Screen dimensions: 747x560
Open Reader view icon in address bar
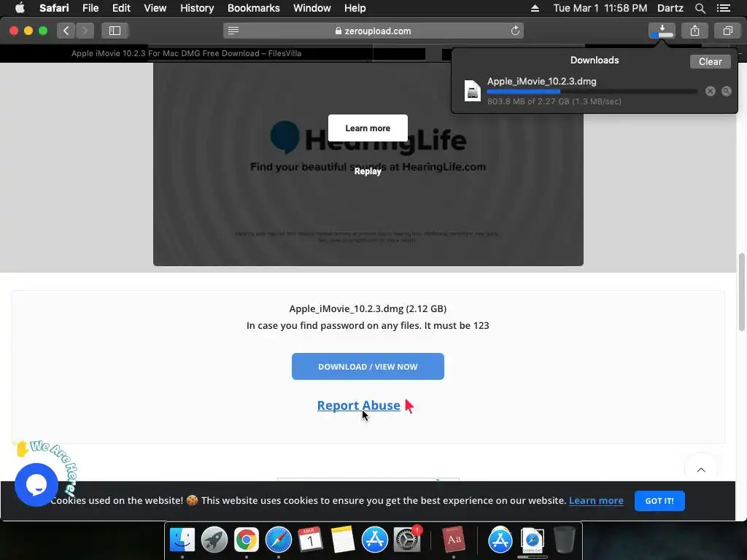pyautogui.click(x=233, y=31)
